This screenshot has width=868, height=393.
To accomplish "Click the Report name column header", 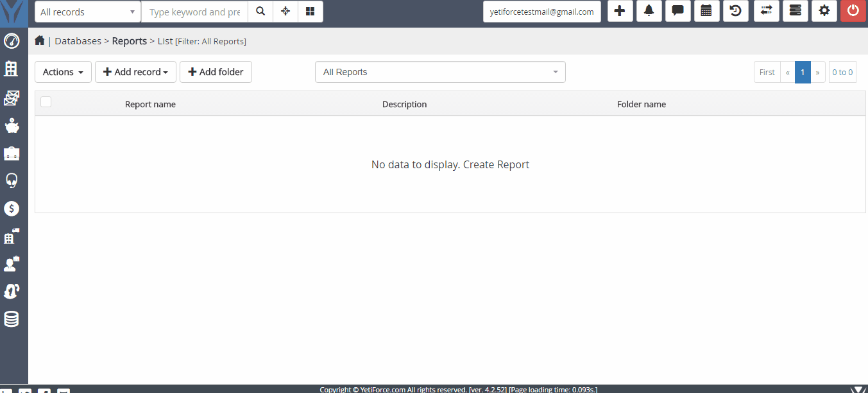I will [x=150, y=104].
